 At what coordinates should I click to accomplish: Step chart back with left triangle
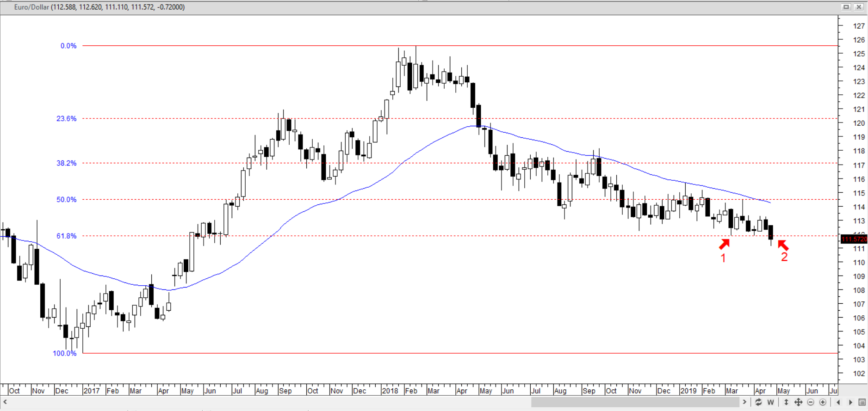point(838,402)
